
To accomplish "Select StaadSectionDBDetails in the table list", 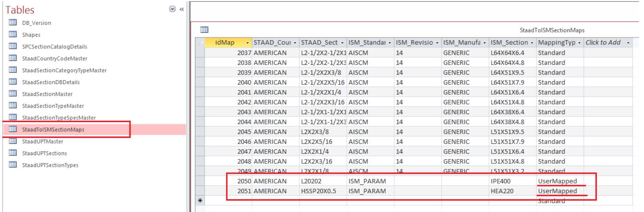I will (51, 82).
